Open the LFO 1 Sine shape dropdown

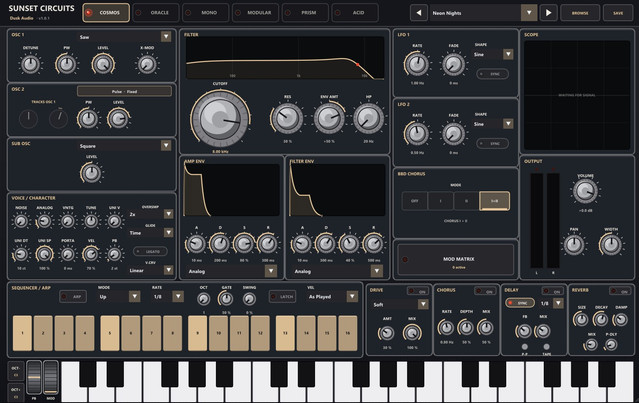click(x=492, y=54)
